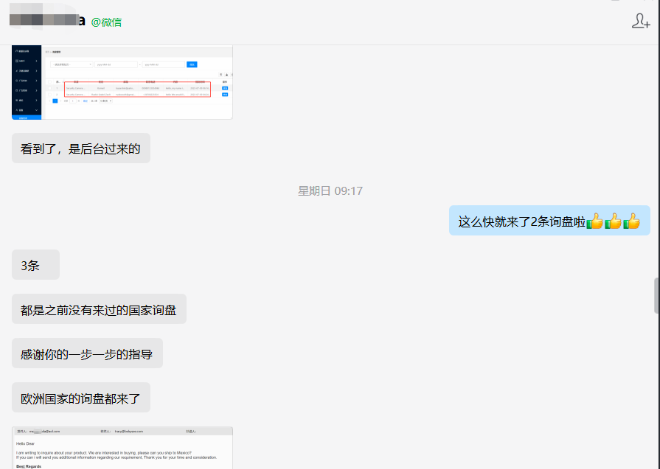Select sent message '这么快就来了2条询盘啦'

[x=549, y=221]
